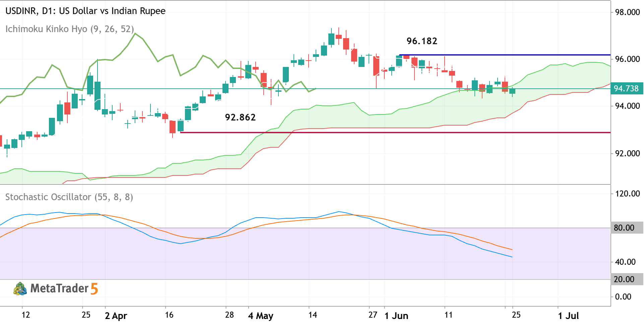
Task: Click the 25 date label near 1 Jul
Action: (x=516, y=315)
